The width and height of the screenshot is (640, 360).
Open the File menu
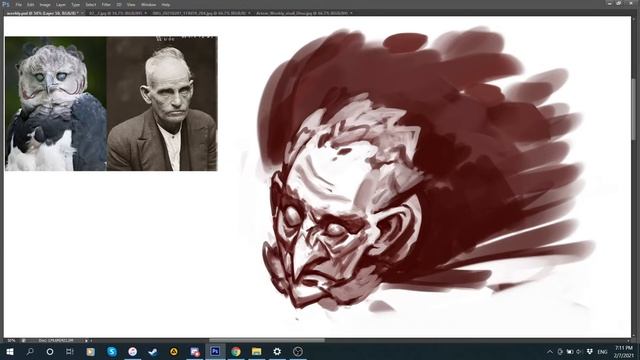(x=18, y=5)
